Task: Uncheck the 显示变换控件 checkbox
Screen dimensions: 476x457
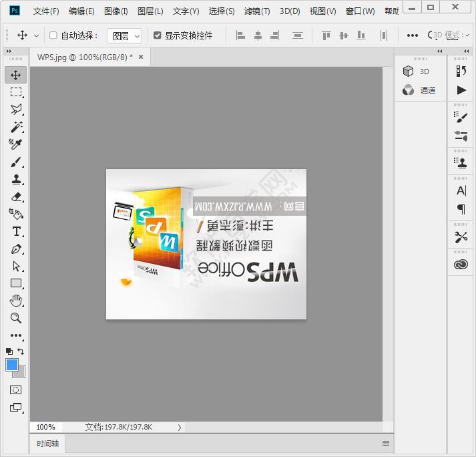Action: (158, 35)
